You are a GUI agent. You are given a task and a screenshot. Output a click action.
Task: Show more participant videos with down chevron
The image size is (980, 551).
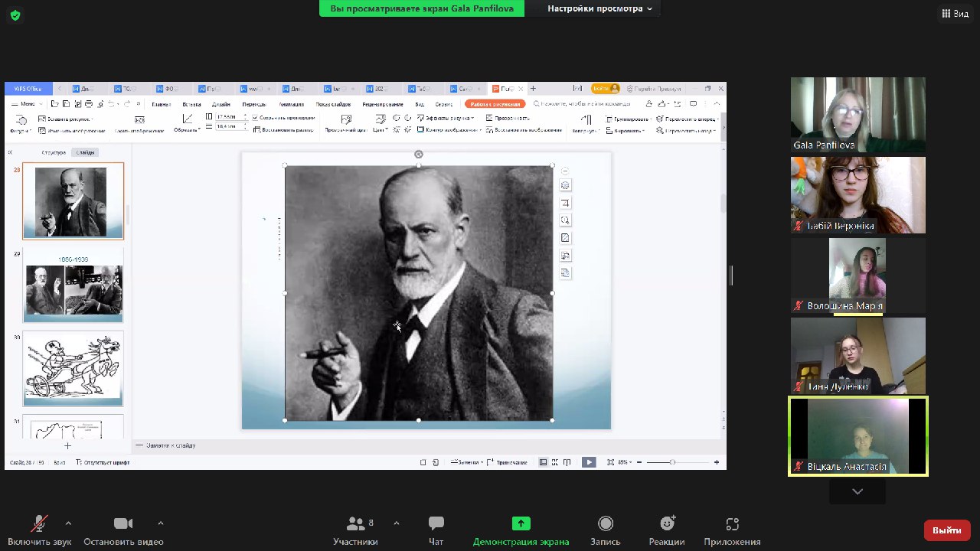click(857, 491)
